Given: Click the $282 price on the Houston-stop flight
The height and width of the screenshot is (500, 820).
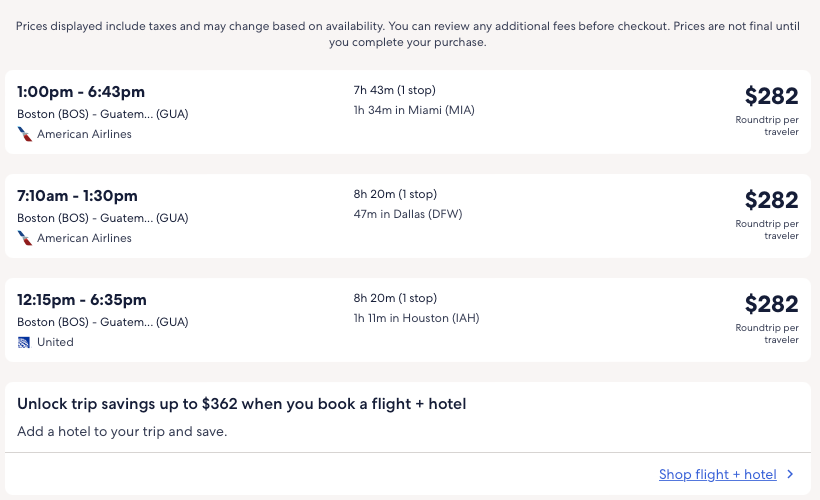Looking at the screenshot, I should (771, 304).
